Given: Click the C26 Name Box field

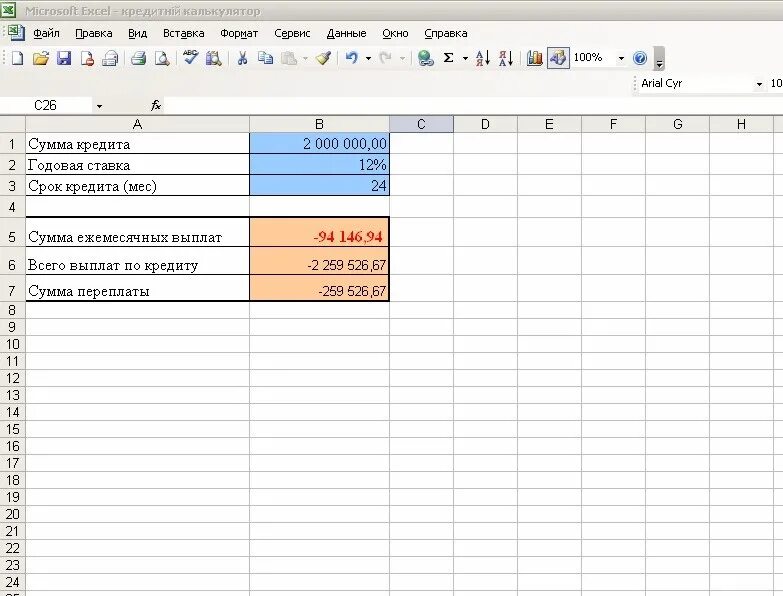Looking at the screenshot, I should point(46,105).
